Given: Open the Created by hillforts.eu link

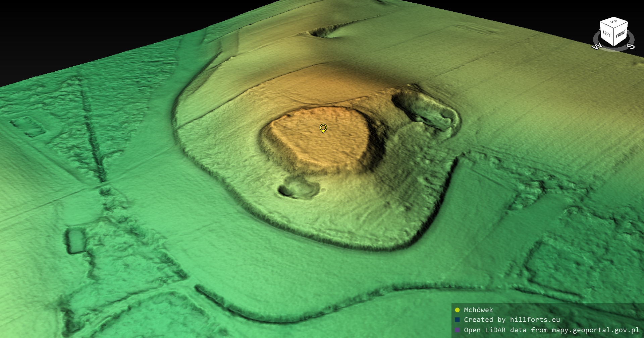Looking at the screenshot, I should [512, 320].
